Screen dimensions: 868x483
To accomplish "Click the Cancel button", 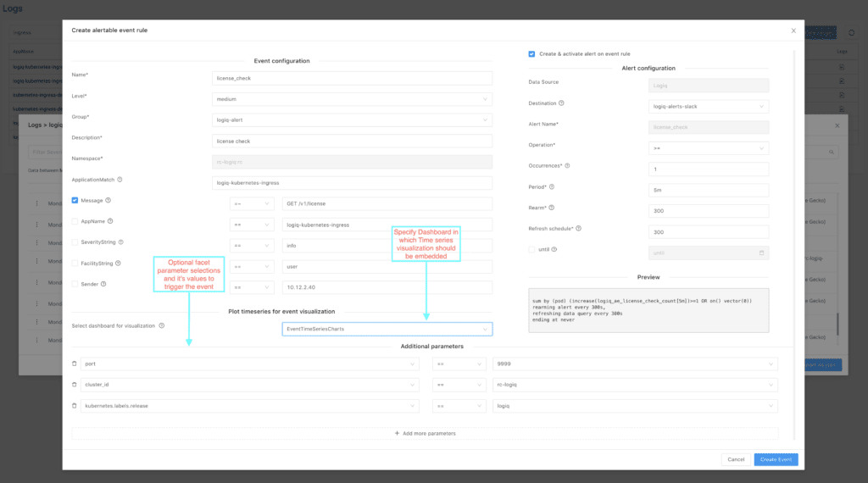I will coord(736,459).
